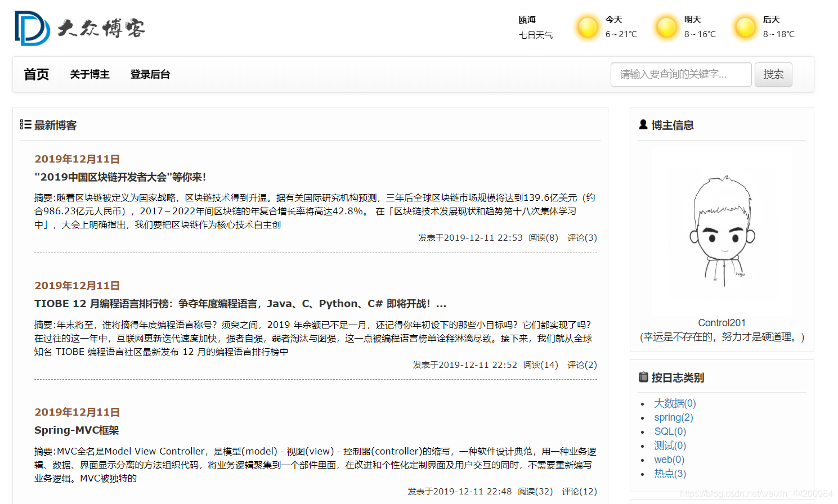The width and height of the screenshot is (838, 504).
Task: Select the 大数据(0) category
Action: click(675, 403)
